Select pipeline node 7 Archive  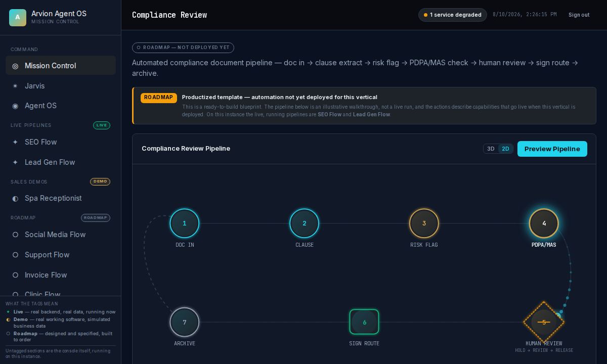[185, 322]
